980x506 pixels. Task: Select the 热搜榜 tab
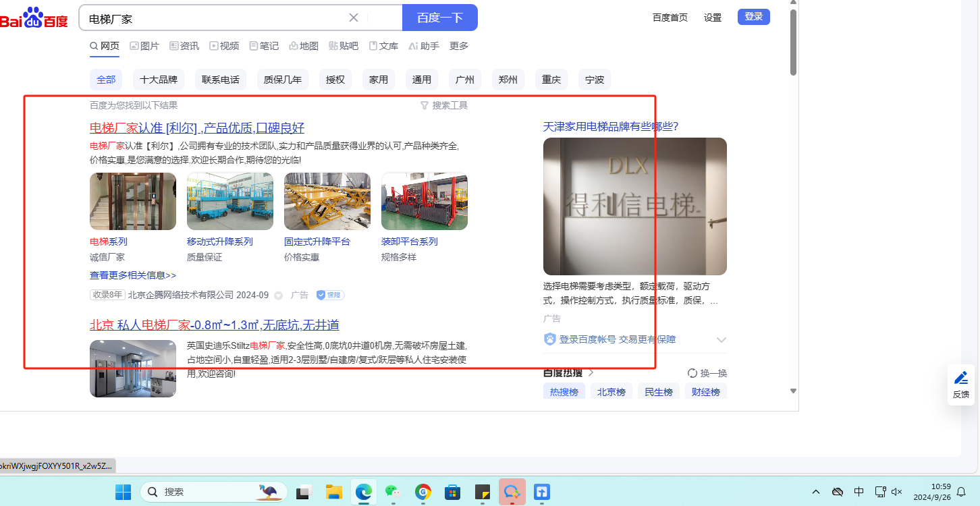tap(564, 392)
